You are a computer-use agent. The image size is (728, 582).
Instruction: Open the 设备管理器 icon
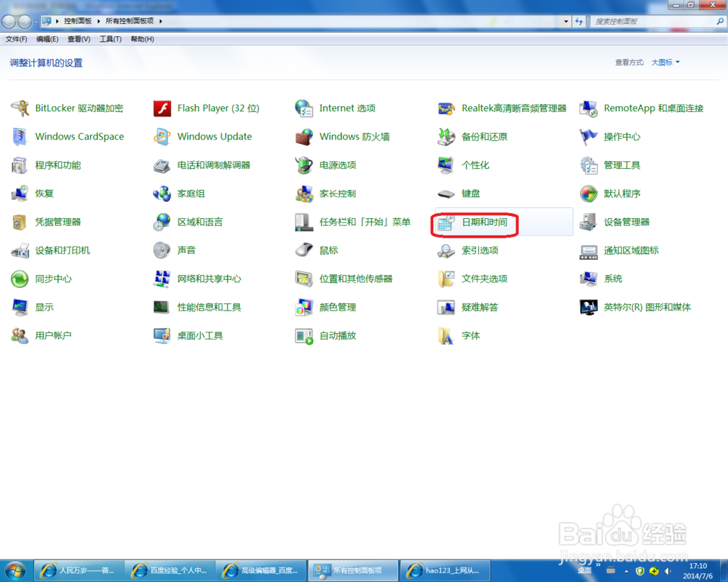point(588,222)
